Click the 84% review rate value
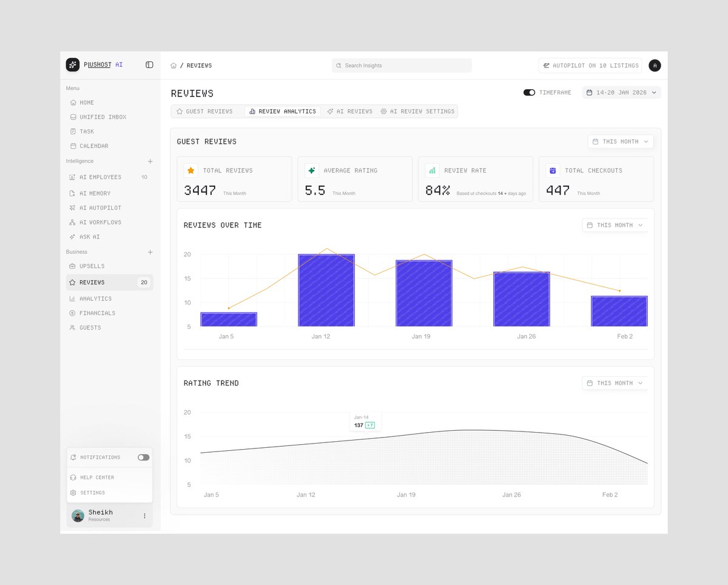728x585 pixels. coord(437,191)
